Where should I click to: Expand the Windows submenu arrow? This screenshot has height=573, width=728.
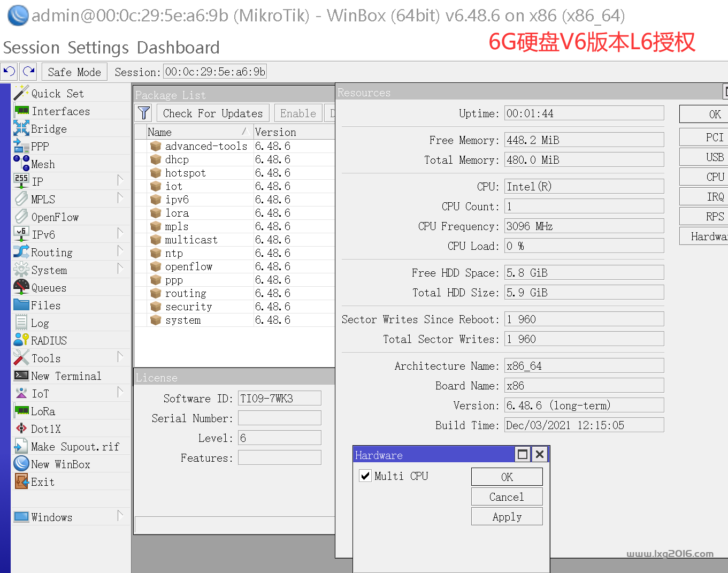[x=120, y=516]
